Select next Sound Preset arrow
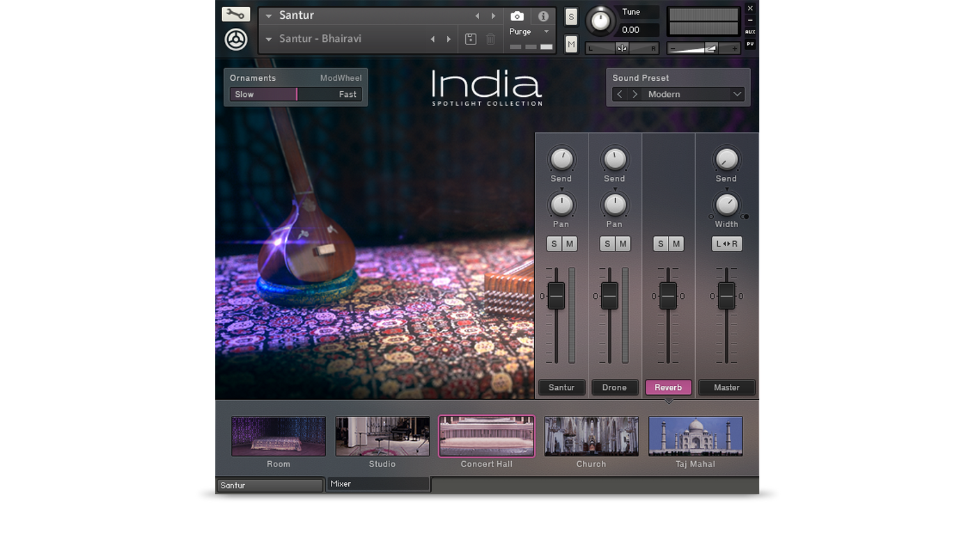The height and width of the screenshot is (560, 975). pos(635,94)
